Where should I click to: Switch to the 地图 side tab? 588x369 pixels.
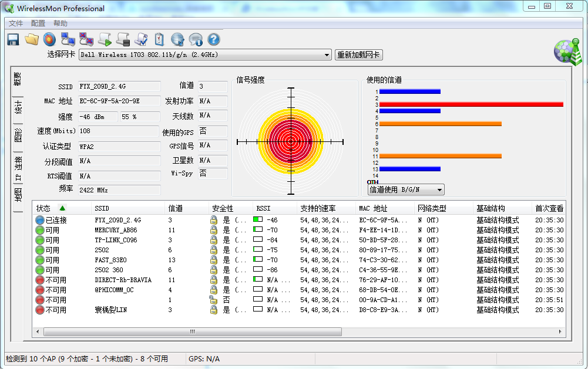pyautogui.click(x=18, y=195)
